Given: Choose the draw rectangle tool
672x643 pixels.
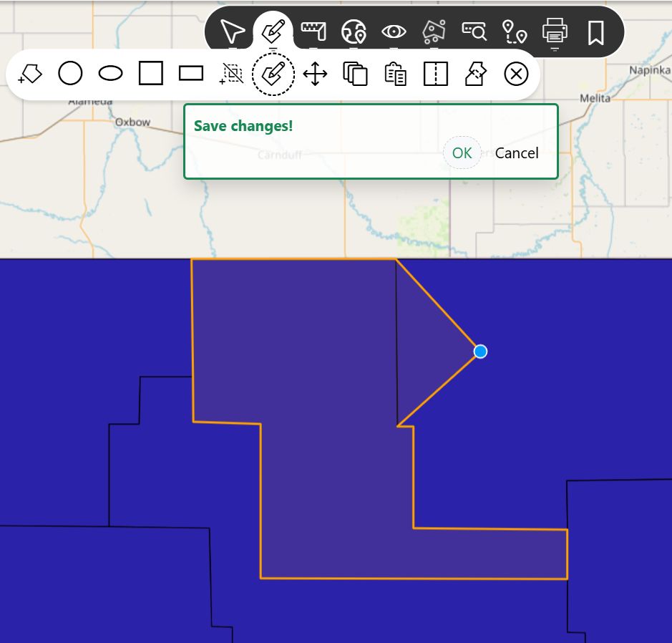Looking at the screenshot, I should click(191, 74).
